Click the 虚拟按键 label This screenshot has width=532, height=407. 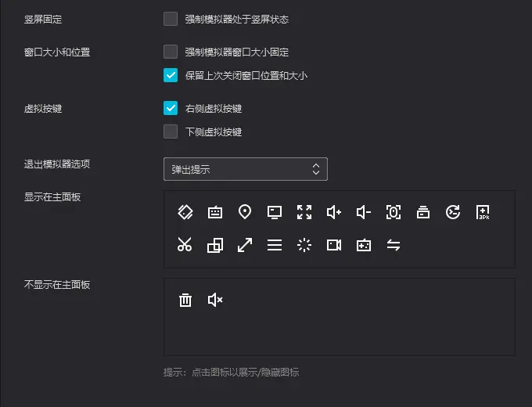(43, 109)
